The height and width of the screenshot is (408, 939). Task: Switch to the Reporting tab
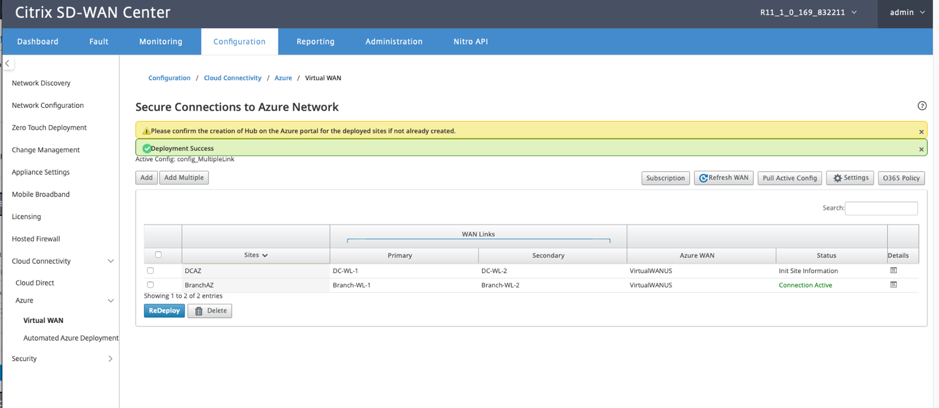tap(316, 42)
